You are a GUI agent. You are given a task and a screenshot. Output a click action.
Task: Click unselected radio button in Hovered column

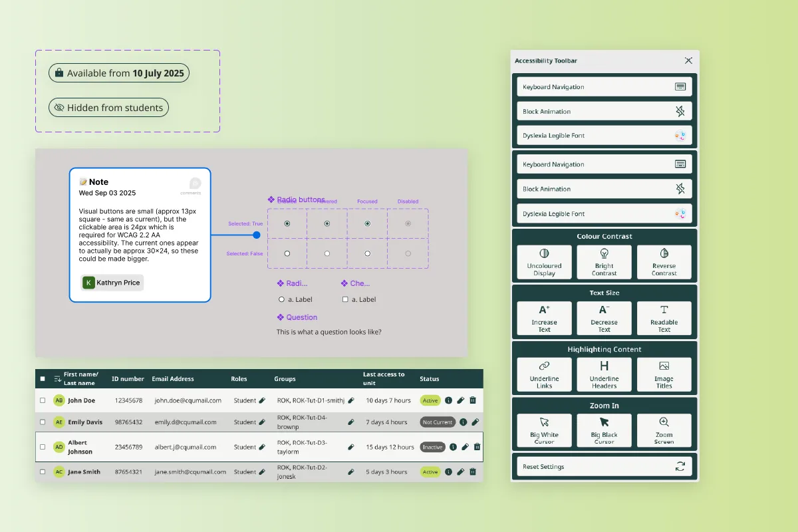click(x=327, y=253)
